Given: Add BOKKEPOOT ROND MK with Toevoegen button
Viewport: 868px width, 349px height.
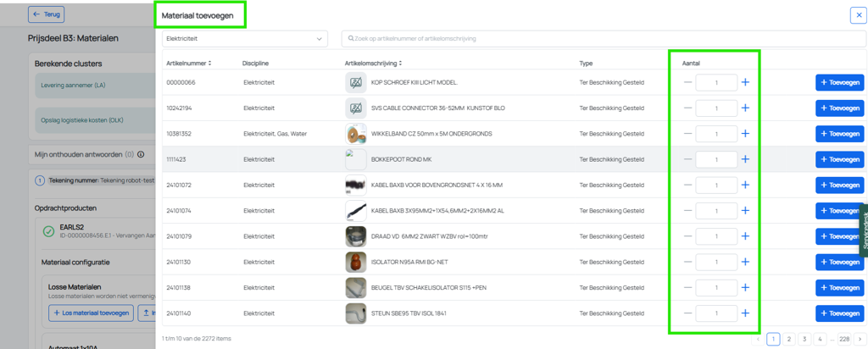Looking at the screenshot, I should point(839,159).
